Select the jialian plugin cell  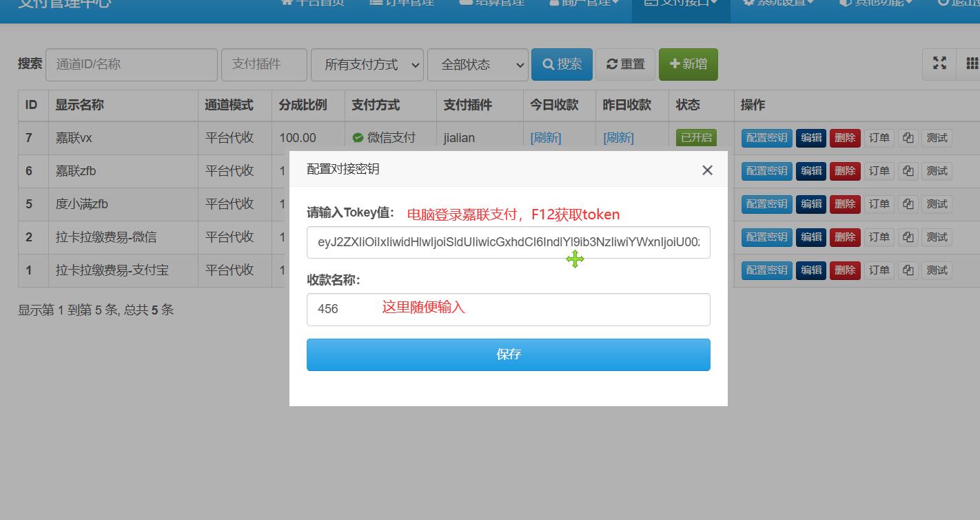[480, 138]
